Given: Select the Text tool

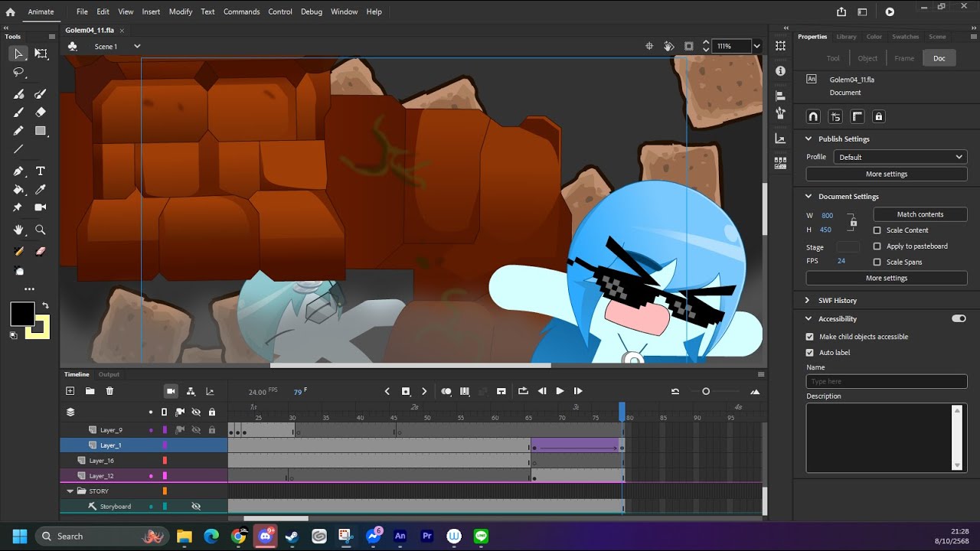Looking at the screenshot, I should pyautogui.click(x=41, y=171).
